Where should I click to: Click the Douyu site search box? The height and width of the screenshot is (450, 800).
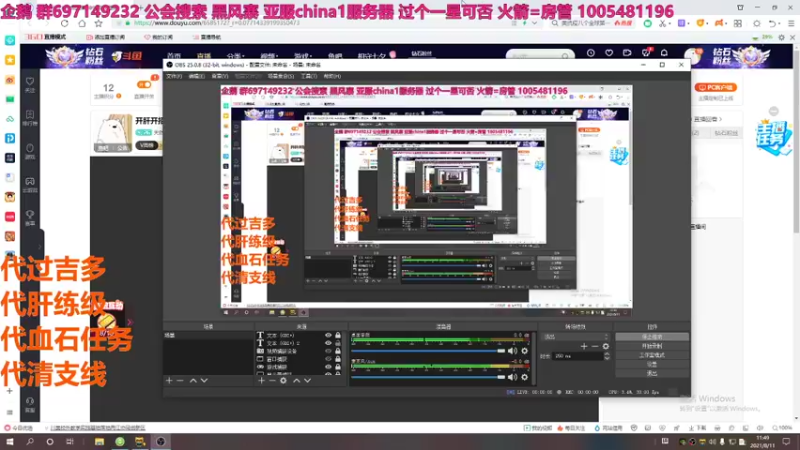pyautogui.click(x=540, y=55)
